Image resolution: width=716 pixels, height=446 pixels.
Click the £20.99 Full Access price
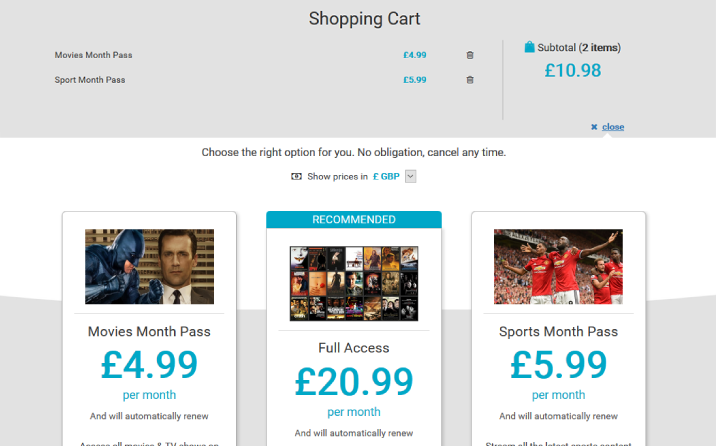tap(353, 381)
